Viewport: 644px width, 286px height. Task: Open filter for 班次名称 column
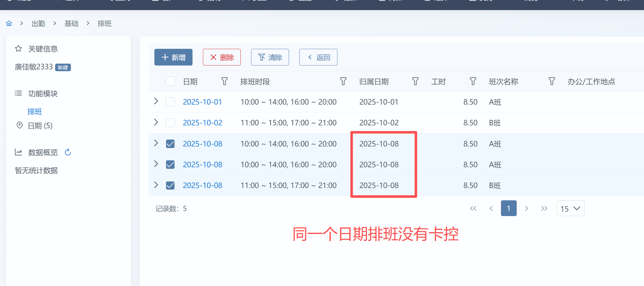coord(552,81)
